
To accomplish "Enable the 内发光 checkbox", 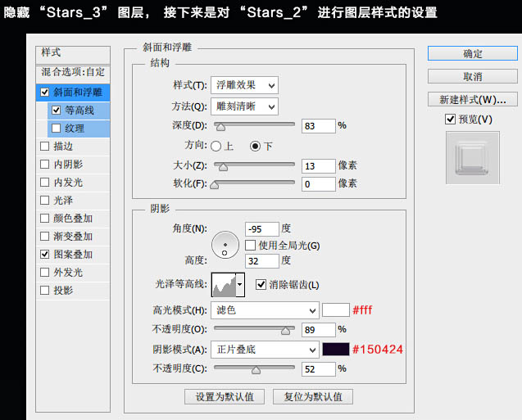I will [x=44, y=183].
